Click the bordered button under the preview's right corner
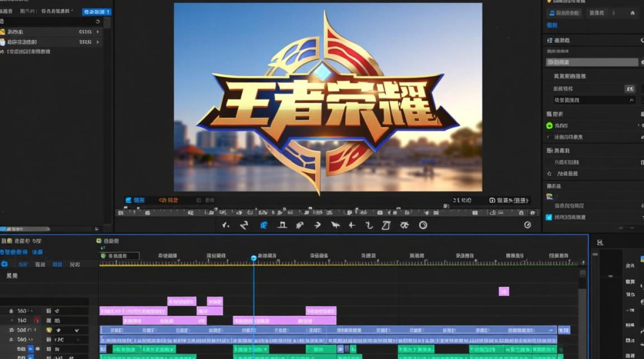Image resolution: width=644 pixels, height=359 pixels. [509, 200]
